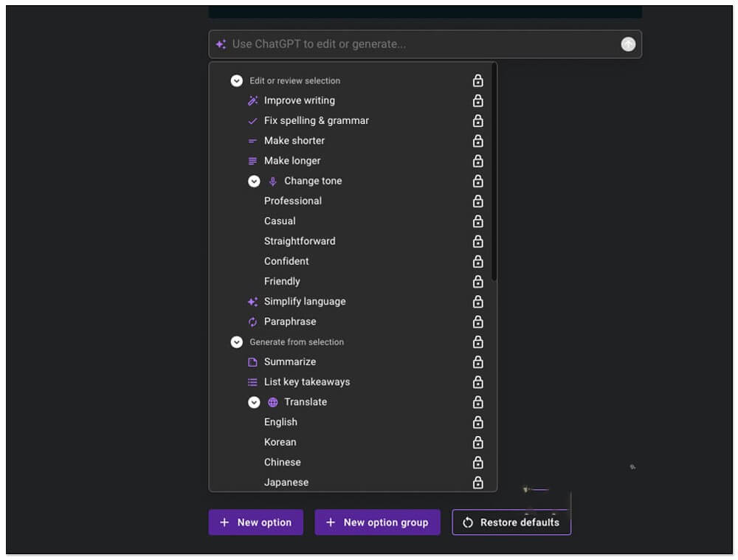Click the send arrow button in the prompt box
The image size is (738, 560).
(628, 44)
